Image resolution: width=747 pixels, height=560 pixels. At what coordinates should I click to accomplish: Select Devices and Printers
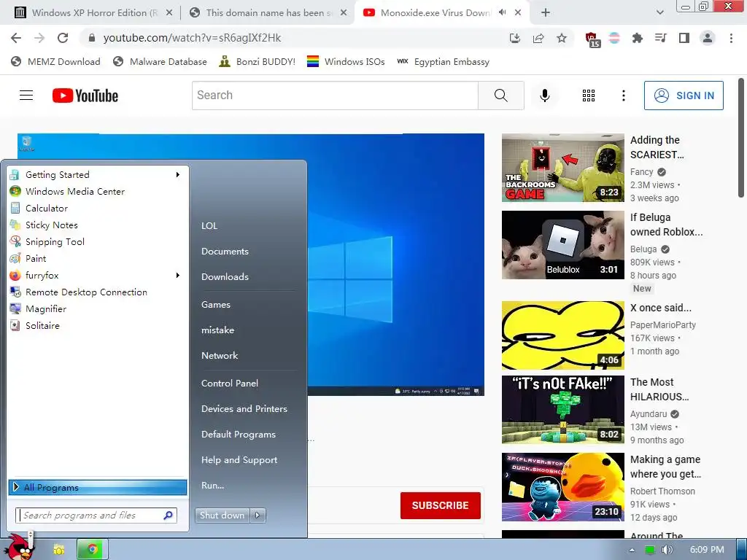pos(244,409)
